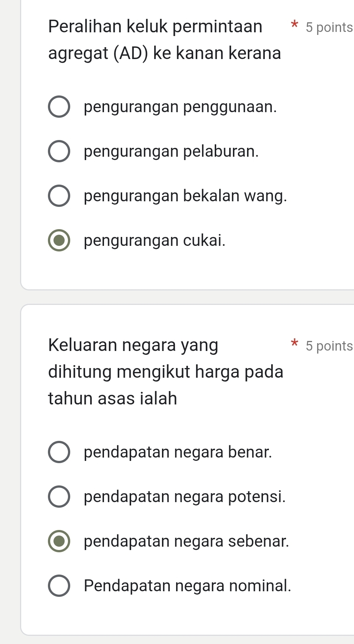Click the 'pengurangan bekalan wang.' answer text
The image size is (354, 644).
click(x=185, y=196)
